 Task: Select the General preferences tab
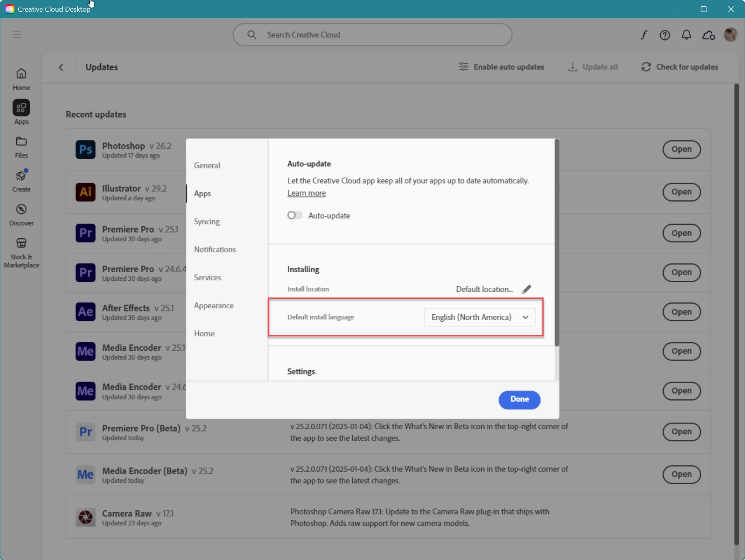coord(207,165)
